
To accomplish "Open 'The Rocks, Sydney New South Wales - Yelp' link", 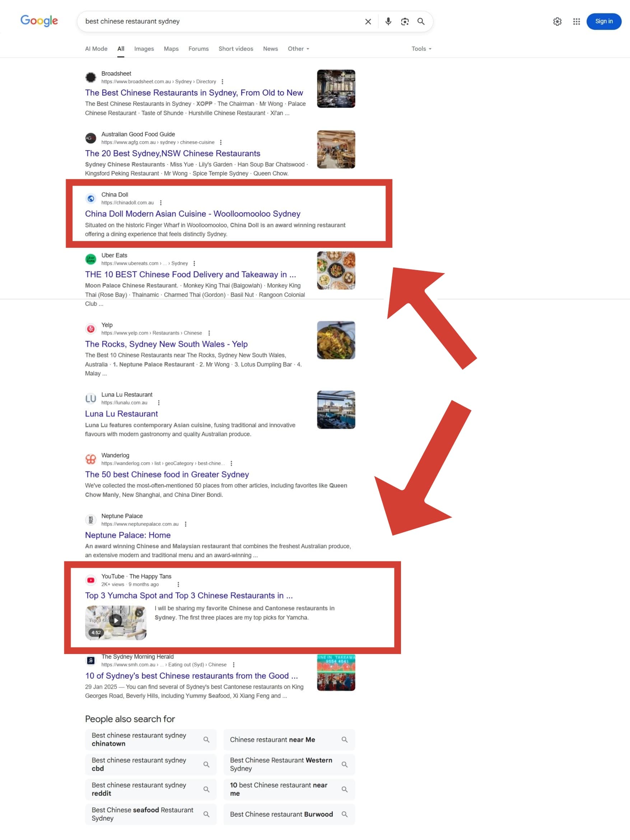I will coord(166,344).
